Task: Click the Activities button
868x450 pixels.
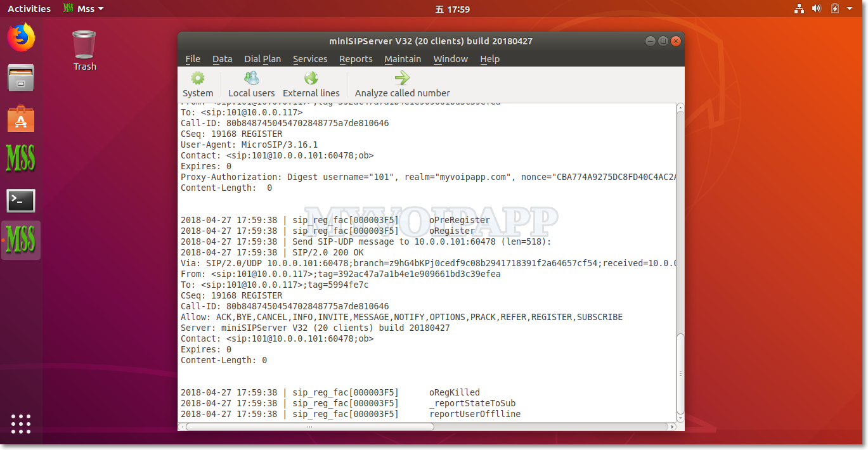Action: pyautogui.click(x=29, y=9)
